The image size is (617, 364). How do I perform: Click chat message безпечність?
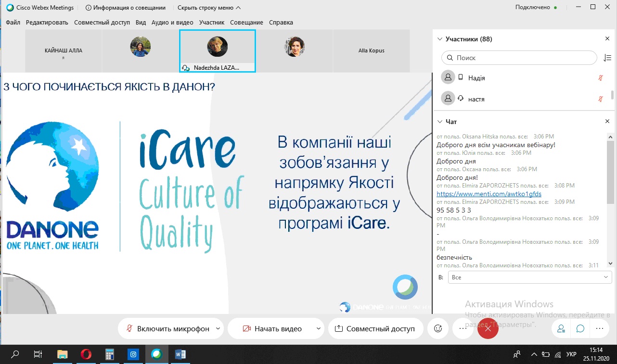click(454, 257)
